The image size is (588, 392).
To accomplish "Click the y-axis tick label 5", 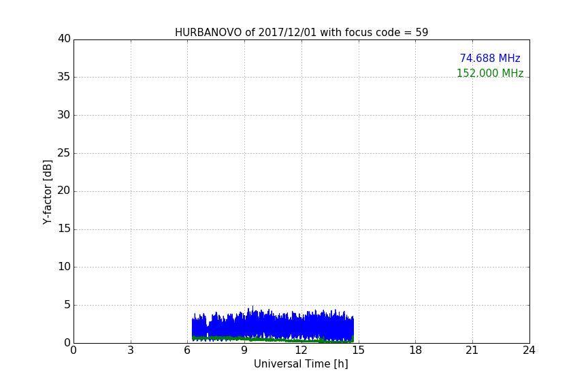I will tap(67, 305).
